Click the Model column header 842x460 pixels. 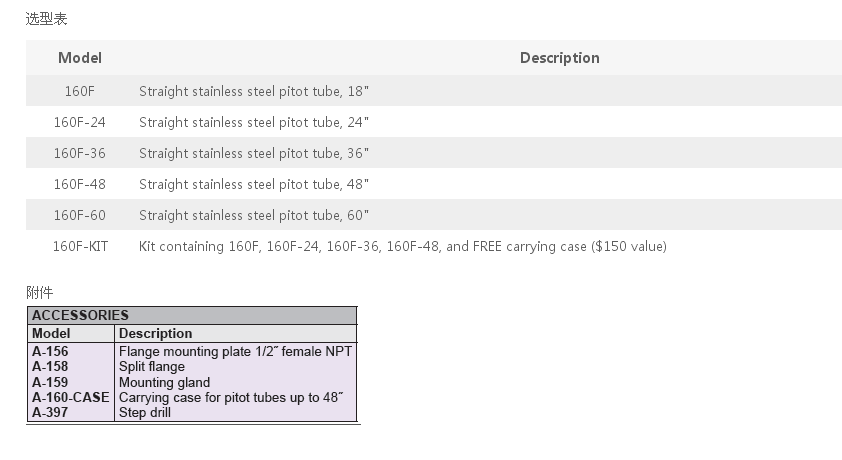pos(79,58)
